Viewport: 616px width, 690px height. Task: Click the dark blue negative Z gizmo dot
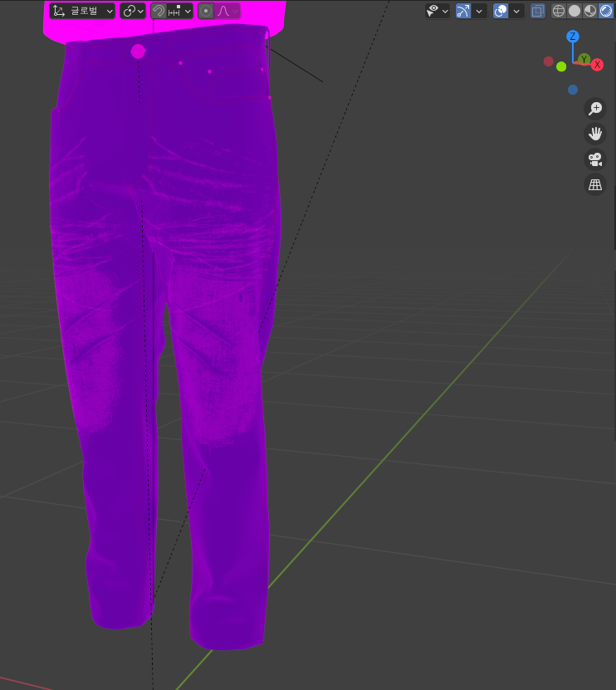point(573,90)
